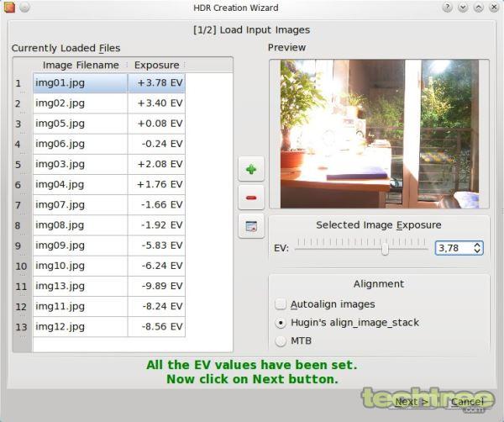
Task: Click the Luminance HDR app icon in title bar
Action: [9, 7]
